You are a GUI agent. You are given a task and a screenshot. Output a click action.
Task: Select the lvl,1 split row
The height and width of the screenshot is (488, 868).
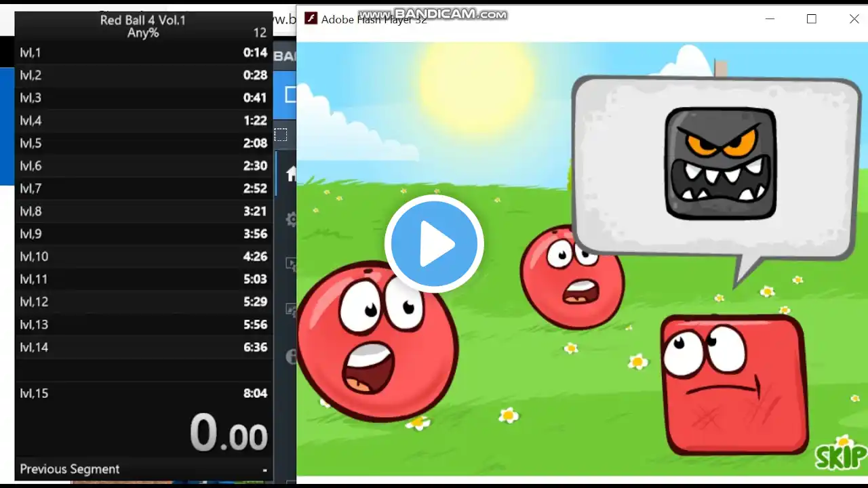[x=144, y=52]
